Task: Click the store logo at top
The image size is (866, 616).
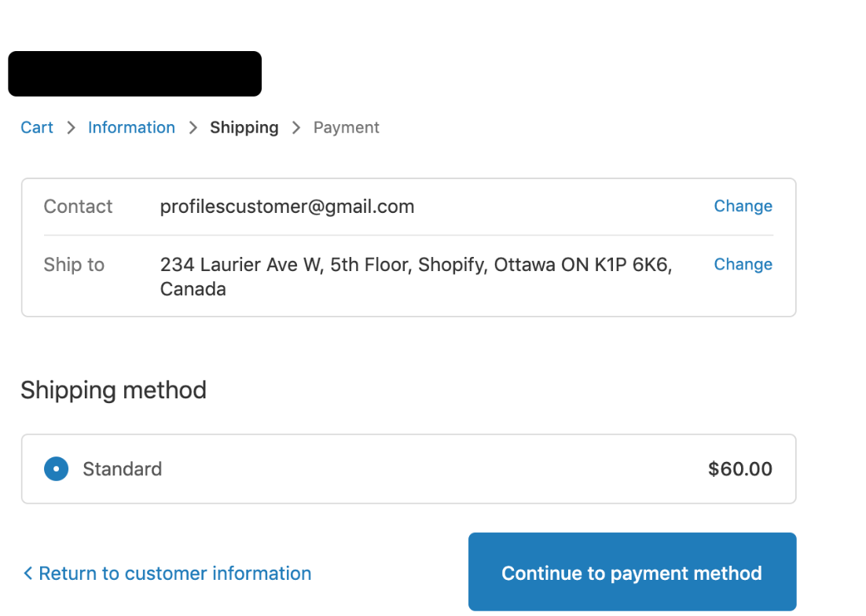Action: pos(134,74)
